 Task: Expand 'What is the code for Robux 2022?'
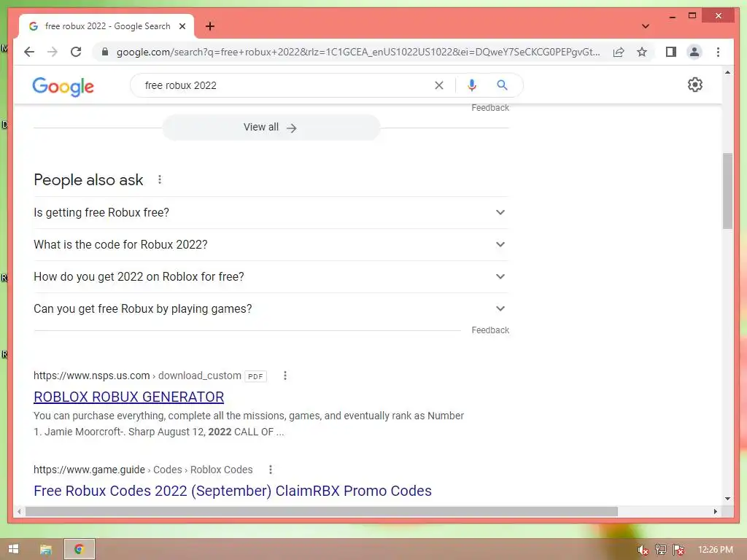pyautogui.click(x=271, y=244)
